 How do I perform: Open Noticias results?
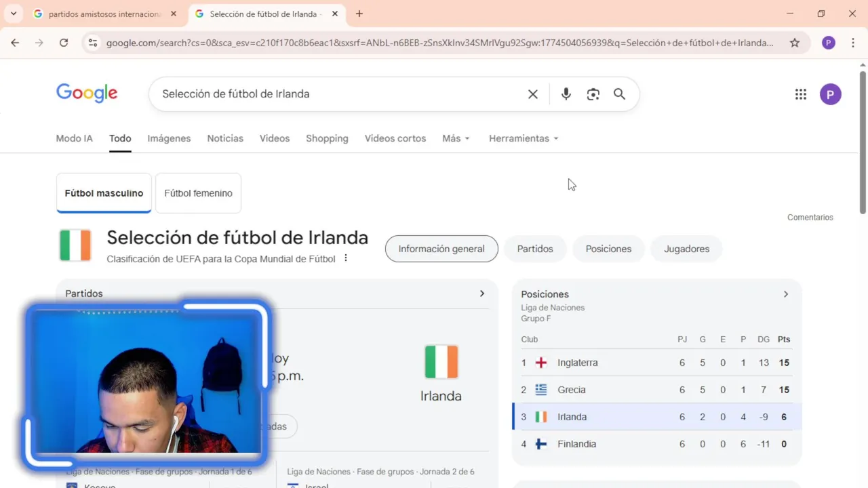pos(225,138)
